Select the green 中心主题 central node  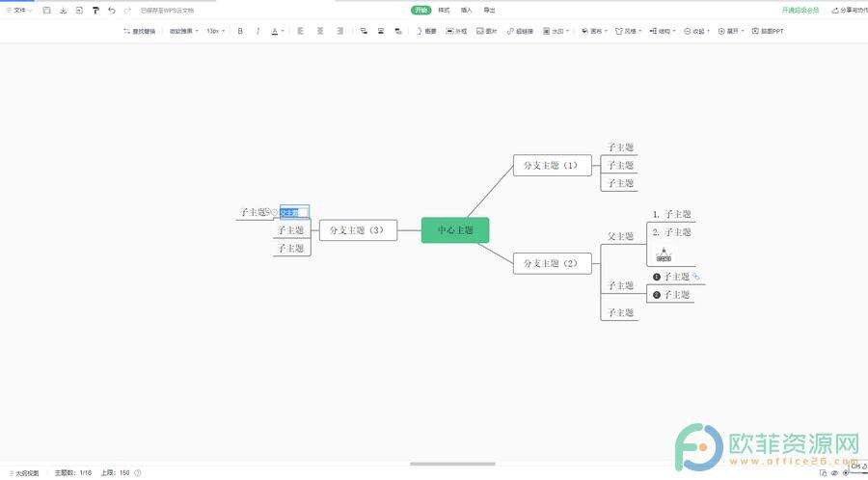click(455, 230)
